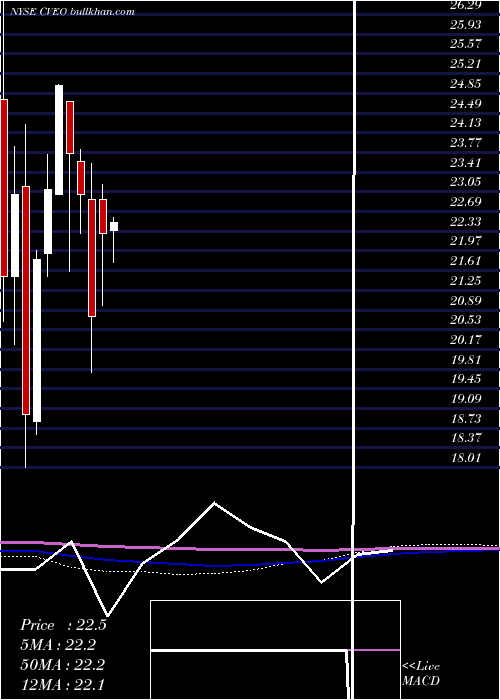Click the 24.13 price axis label
The height and width of the screenshot is (700, 500).
[466, 123]
